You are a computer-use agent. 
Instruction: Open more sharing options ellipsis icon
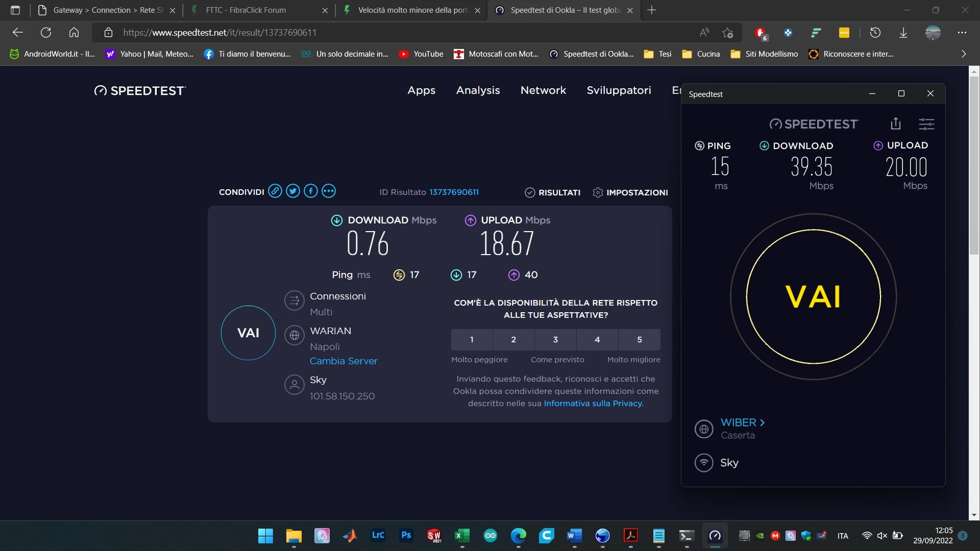329,191
